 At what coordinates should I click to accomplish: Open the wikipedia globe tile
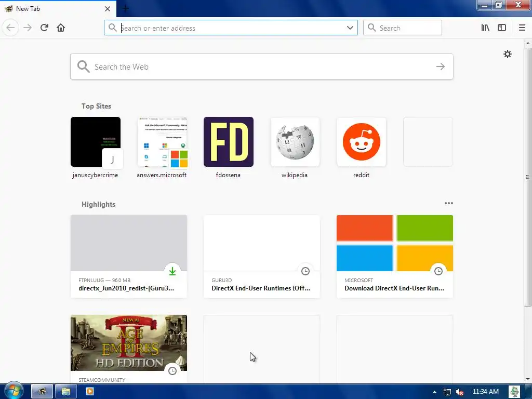pyautogui.click(x=295, y=142)
